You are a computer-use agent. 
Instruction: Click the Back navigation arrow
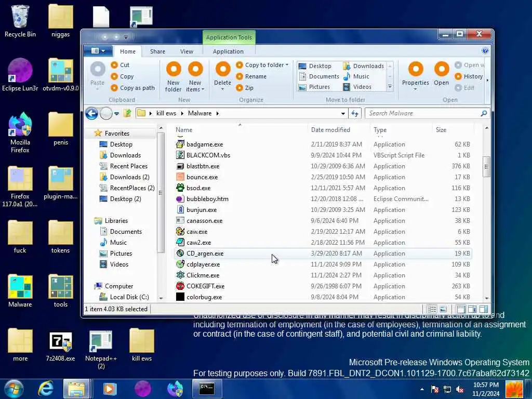91,113
